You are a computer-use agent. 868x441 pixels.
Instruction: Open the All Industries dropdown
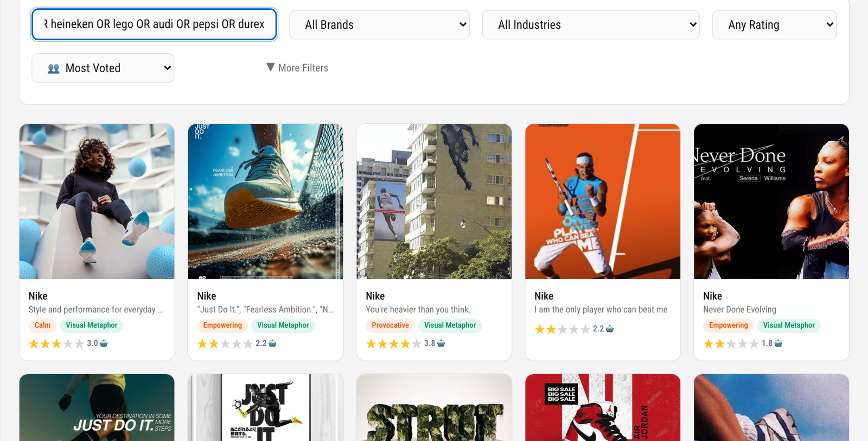click(x=591, y=24)
